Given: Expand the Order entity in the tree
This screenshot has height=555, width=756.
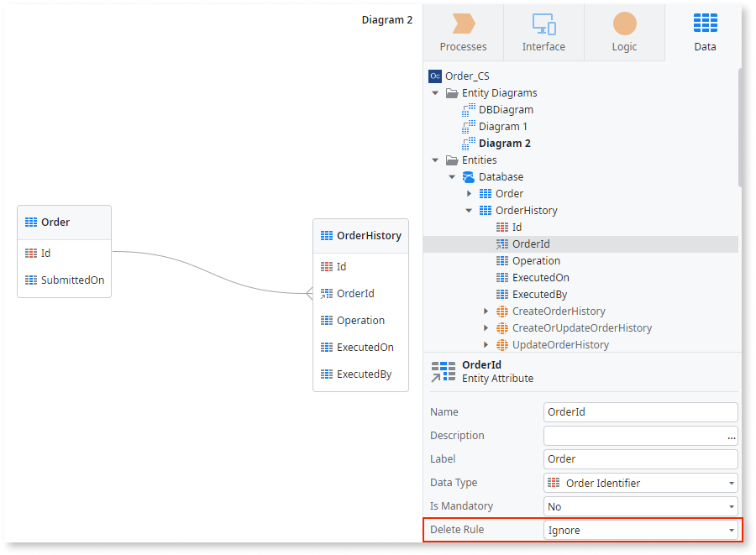Looking at the screenshot, I should [x=469, y=193].
